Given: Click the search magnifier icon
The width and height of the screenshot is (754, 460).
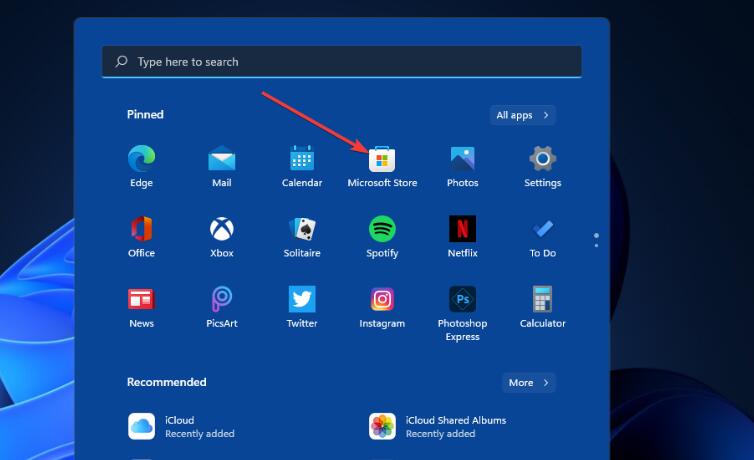Looking at the screenshot, I should 121,62.
